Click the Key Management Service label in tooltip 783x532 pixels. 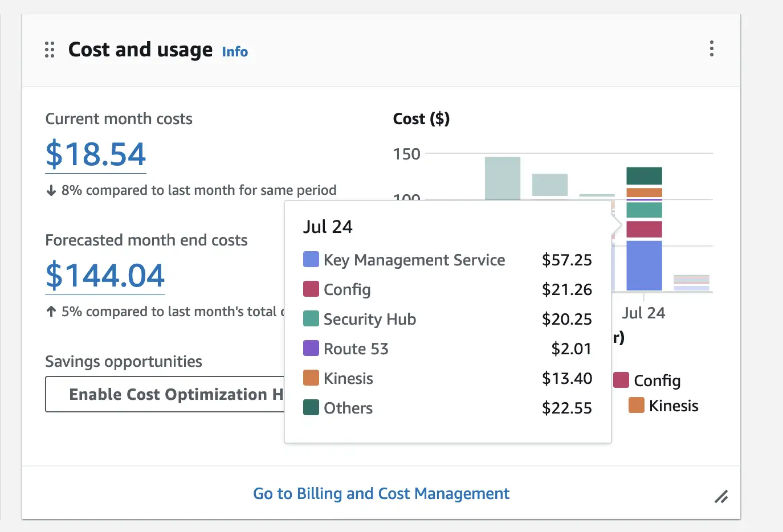414,260
